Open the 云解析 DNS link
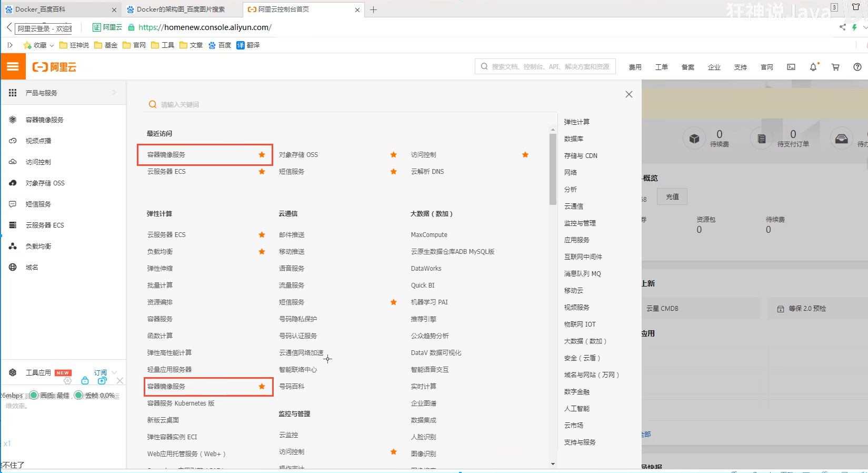The width and height of the screenshot is (868, 473). (x=427, y=171)
